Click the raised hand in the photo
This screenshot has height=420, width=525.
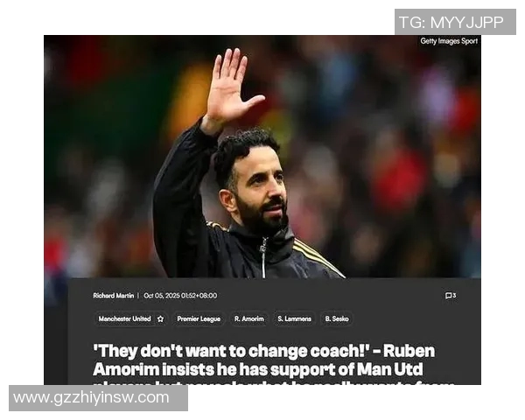click(231, 87)
